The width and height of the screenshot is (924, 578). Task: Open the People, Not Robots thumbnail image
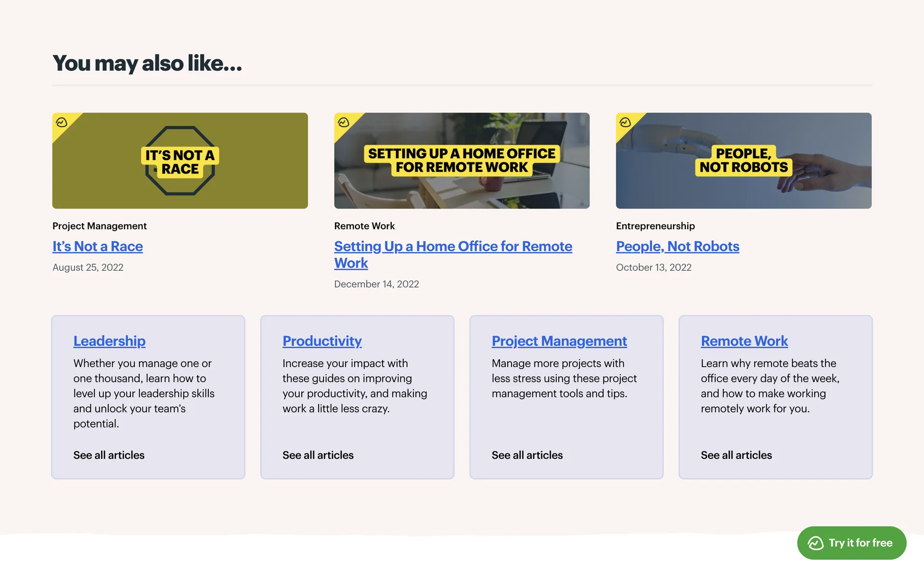744,161
